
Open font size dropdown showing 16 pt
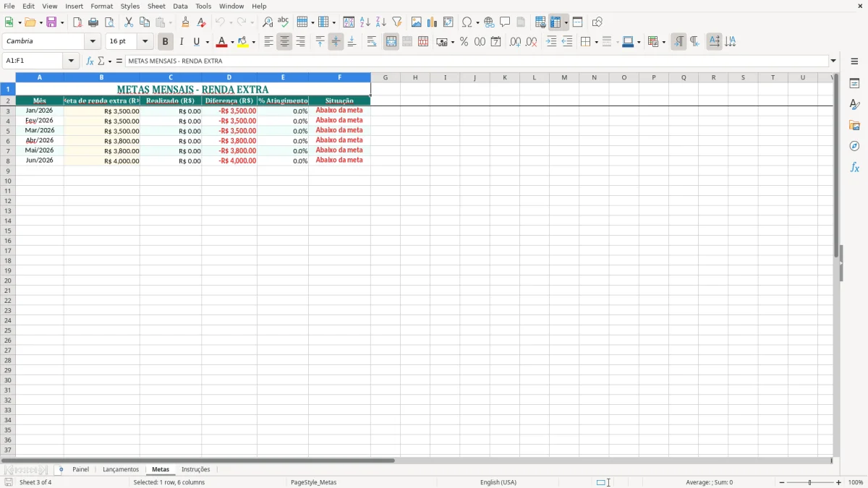click(145, 42)
